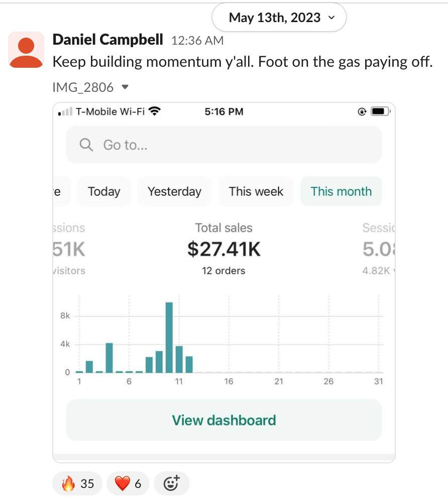Select the Today tab
Screen dimensions: 448x504
pyautogui.click(x=104, y=191)
